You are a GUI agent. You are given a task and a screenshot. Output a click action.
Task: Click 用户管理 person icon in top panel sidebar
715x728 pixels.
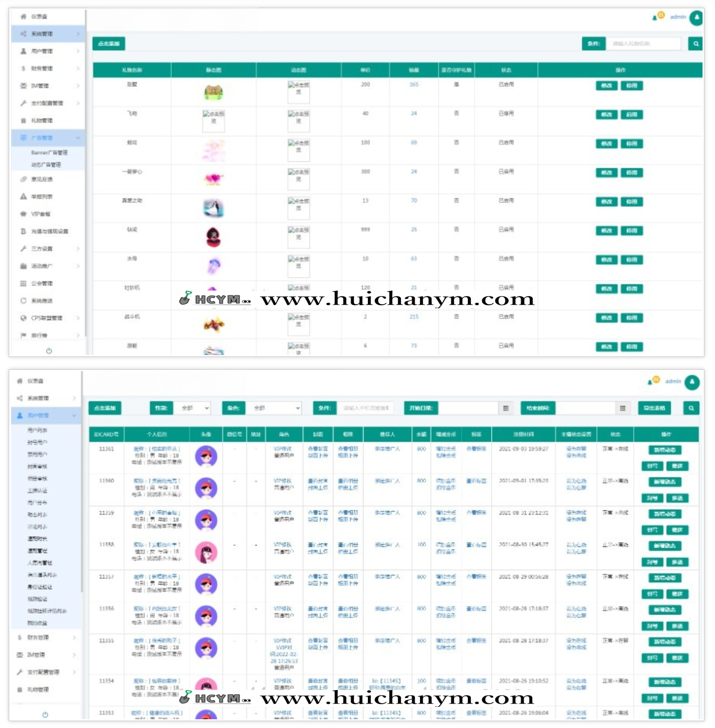pyautogui.click(x=24, y=51)
